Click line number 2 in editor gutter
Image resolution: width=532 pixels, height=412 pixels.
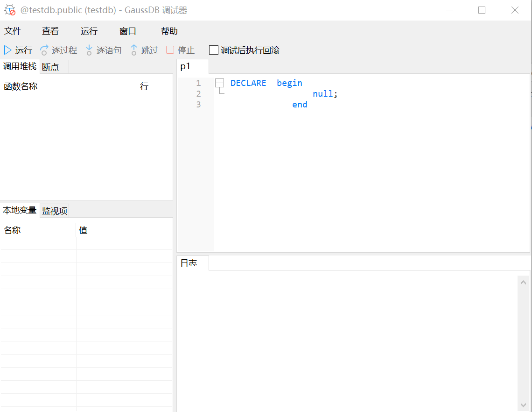pyautogui.click(x=198, y=94)
